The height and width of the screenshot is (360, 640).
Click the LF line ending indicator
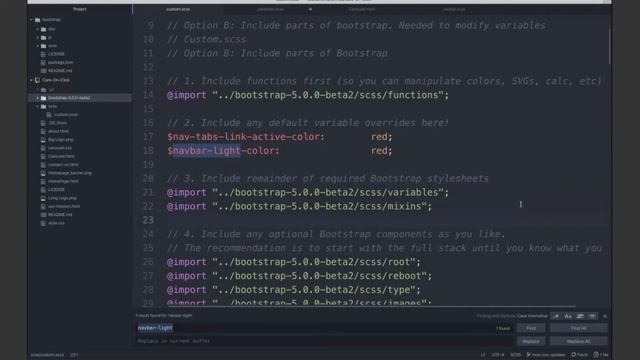click(483, 355)
